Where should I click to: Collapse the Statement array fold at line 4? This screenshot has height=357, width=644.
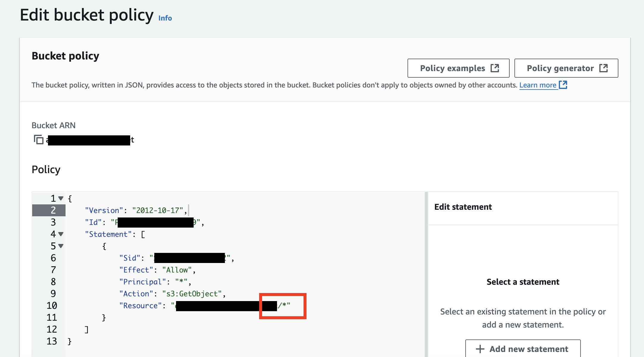[x=61, y=234]
